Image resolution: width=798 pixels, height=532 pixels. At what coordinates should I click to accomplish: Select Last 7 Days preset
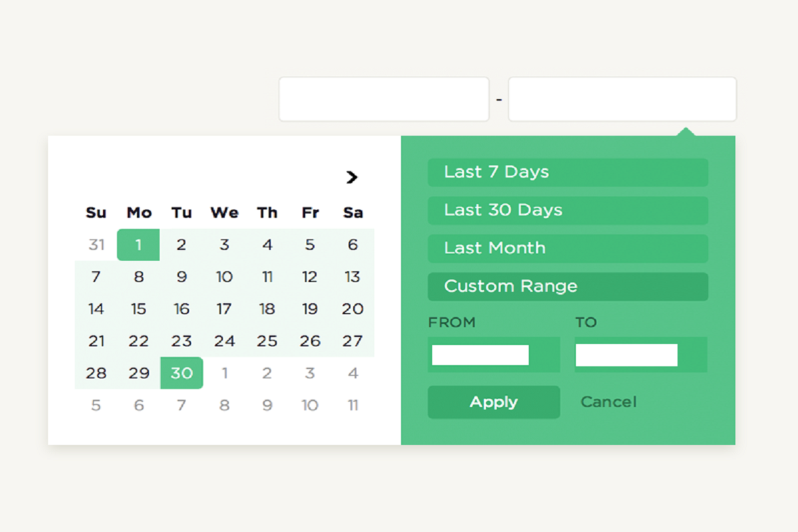click(568, 172)
